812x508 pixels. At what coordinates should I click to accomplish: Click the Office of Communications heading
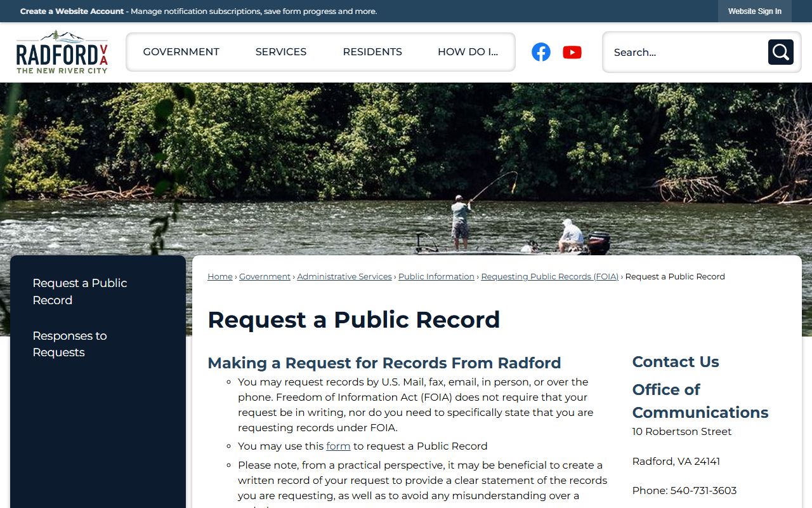700,401
